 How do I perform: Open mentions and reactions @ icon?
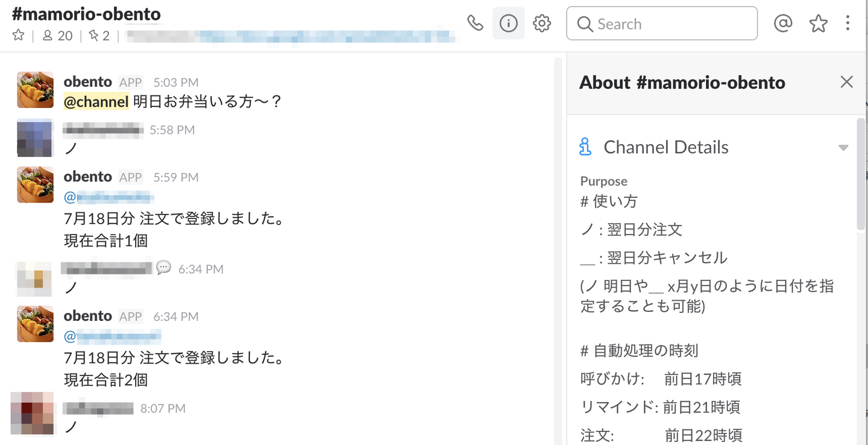click(782, 24)
